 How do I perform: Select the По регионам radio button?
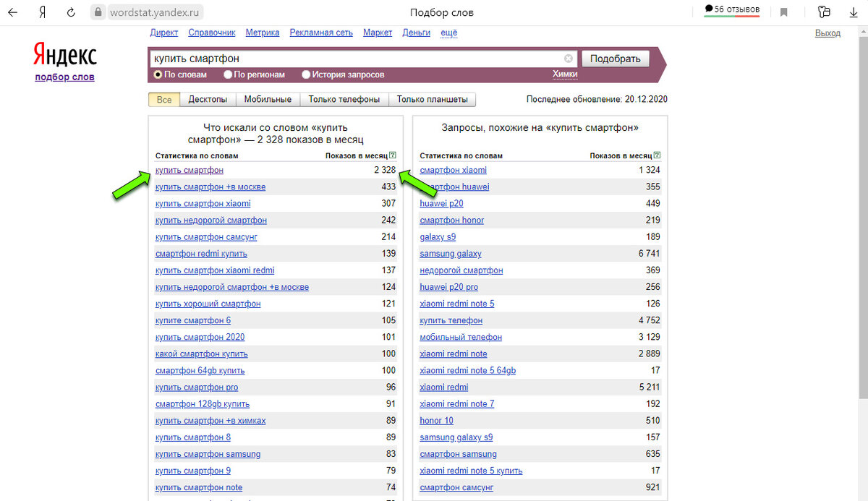pyautogui.click(x=228, y=74)
